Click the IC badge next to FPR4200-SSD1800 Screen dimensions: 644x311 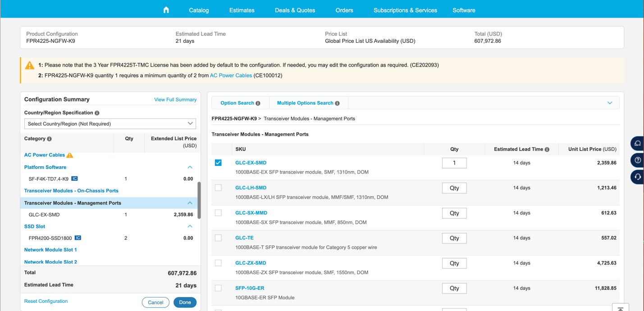[x=78, y=238]
